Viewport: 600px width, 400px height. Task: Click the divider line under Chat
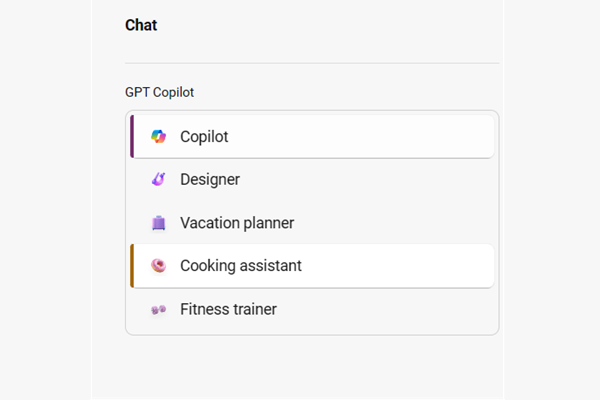tap(312, 63)
